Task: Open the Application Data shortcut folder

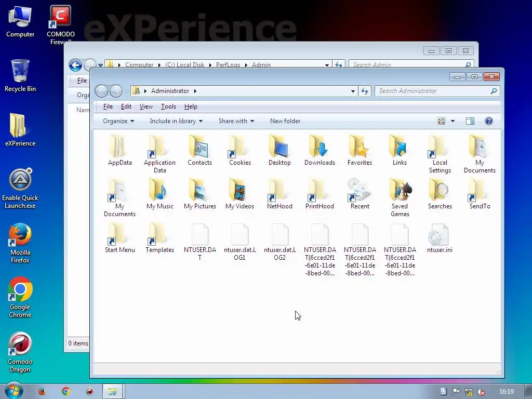Action: 160,154
